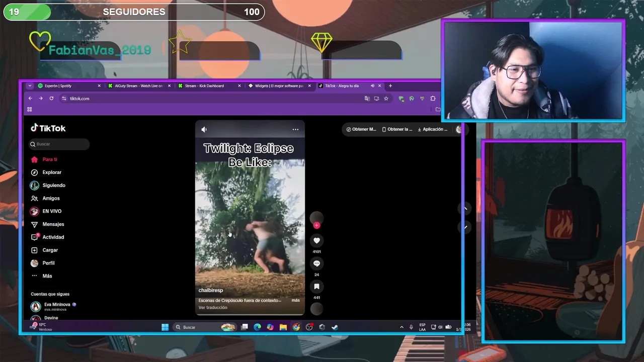Click the Windows taskbar Buscar search box
Viewport: 644px width, 362px height.
tap(205, 327)
